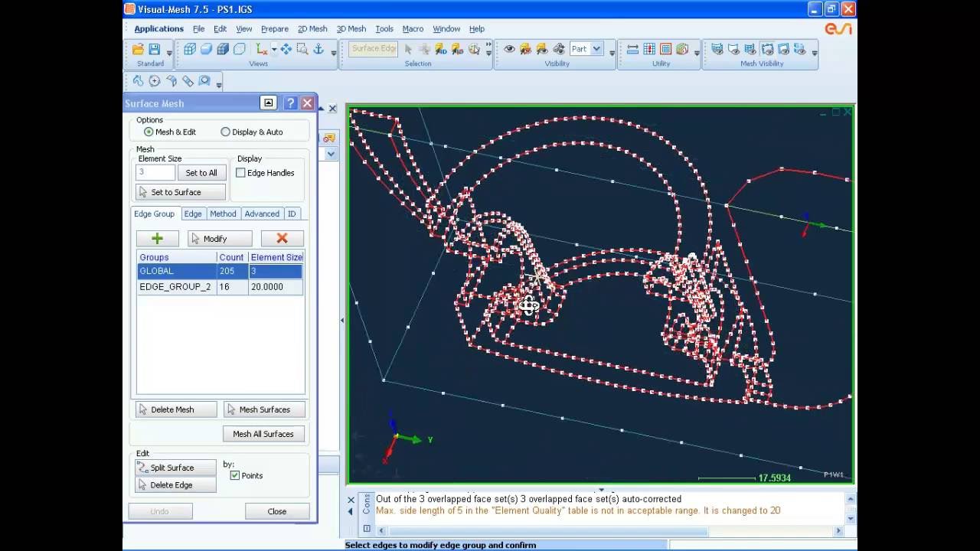980x551 pixels.
Task: Select the EDGE_GROUP_2 row
Action: (x=220, y=287)
